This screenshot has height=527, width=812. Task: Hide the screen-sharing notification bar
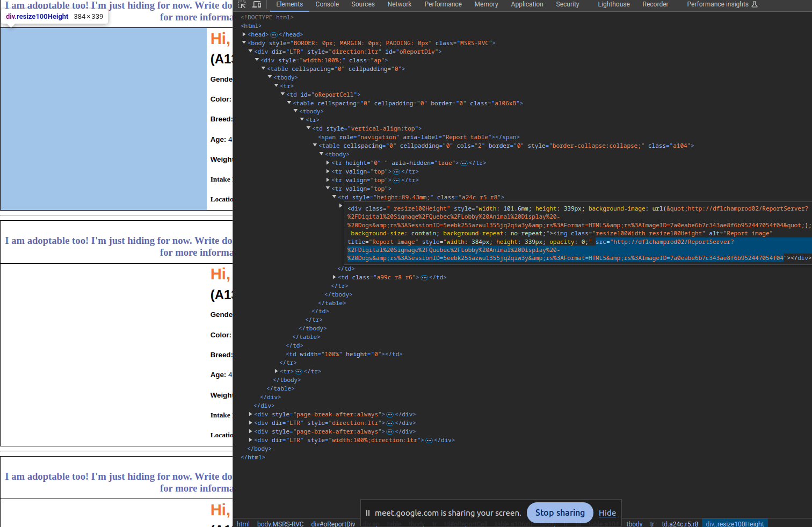[x=607, y=513]
